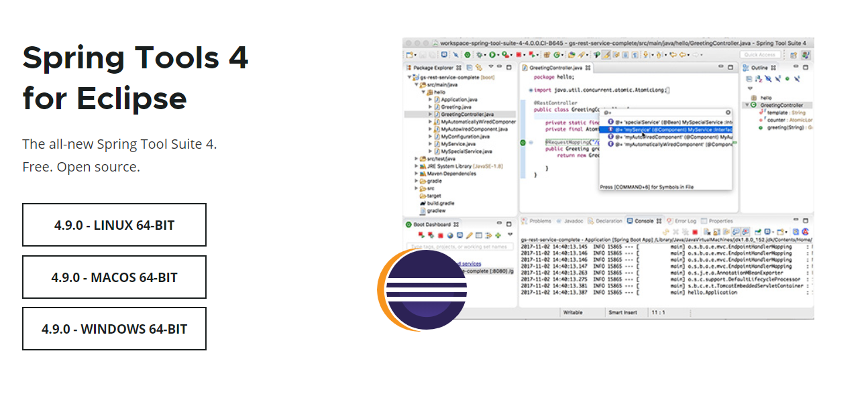Click the text 'The all-new Spring Tool Suite 4.'
868x404 pixels.
pos(119,144)
